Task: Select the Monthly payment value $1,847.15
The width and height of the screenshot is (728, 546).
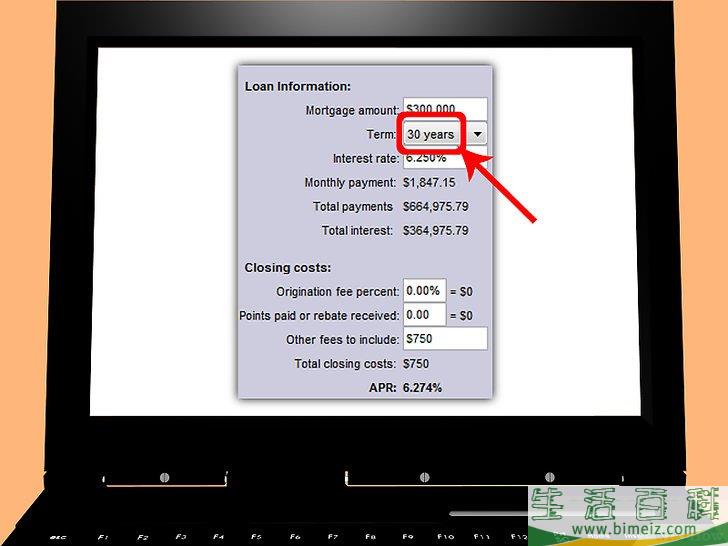Action: (x=429, y=182)
